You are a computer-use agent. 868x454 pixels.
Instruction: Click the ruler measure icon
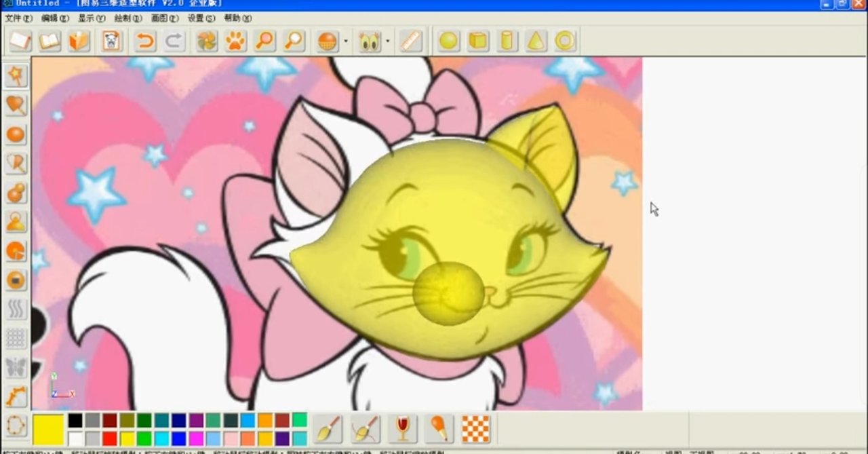pos(411,41)
